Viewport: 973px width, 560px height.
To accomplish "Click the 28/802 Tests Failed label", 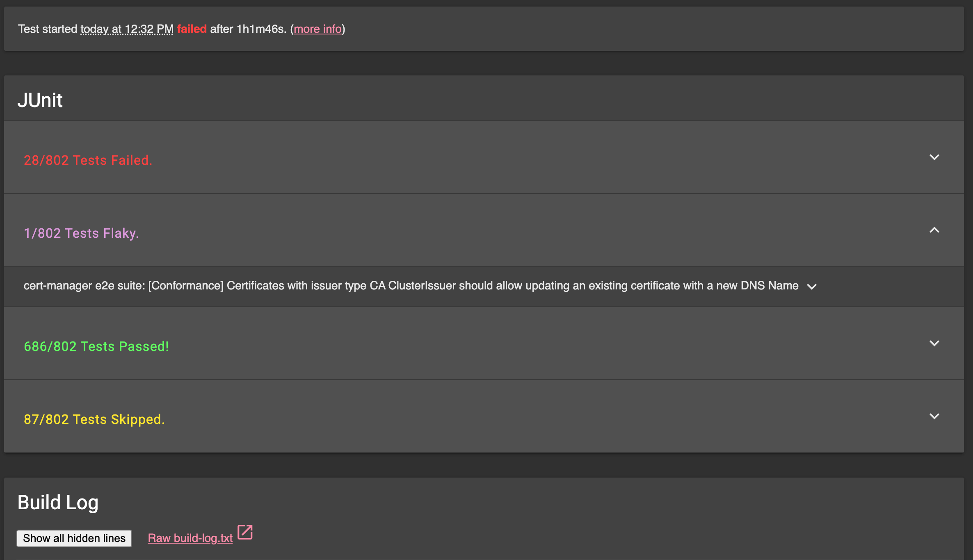I will [88, 160].
